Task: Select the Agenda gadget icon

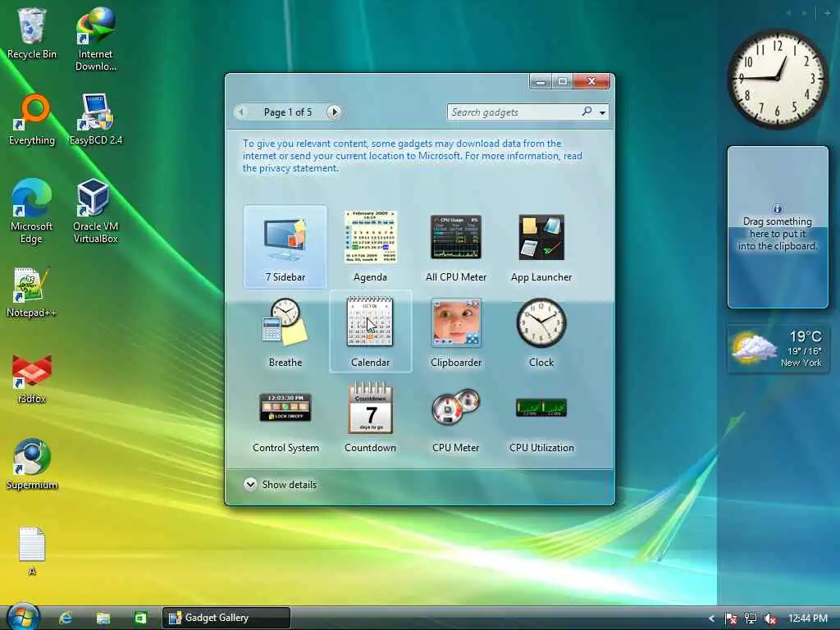Action: point(370,237)
